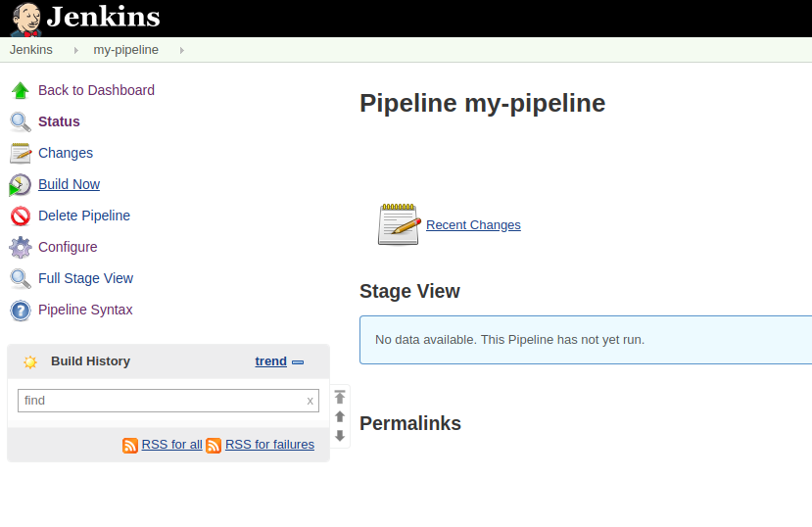Screen dimensions: 812x527
Task: Click the orange RSS for all feed icon
Action: tap(130, 445)
